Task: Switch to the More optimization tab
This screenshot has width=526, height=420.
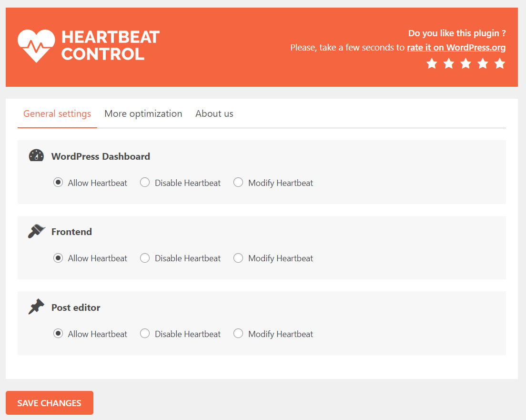Action: pyautogui.click(x=143, y=113)
